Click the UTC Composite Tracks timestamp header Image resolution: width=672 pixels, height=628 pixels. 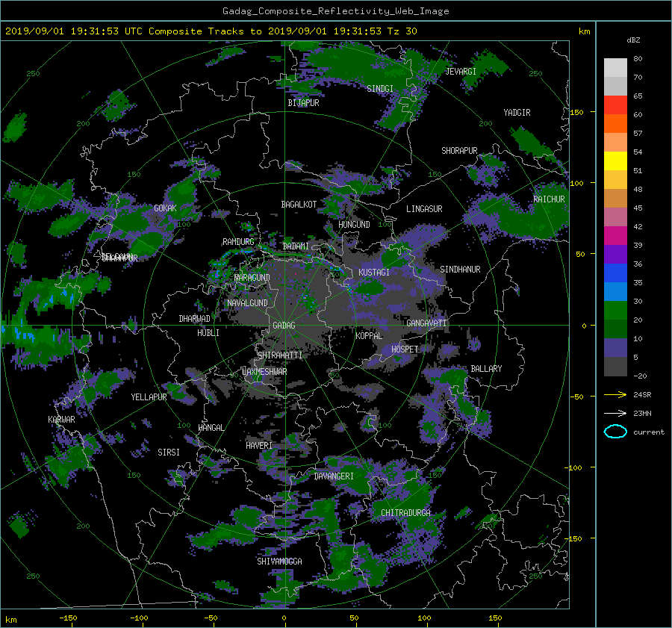(211, 31)
